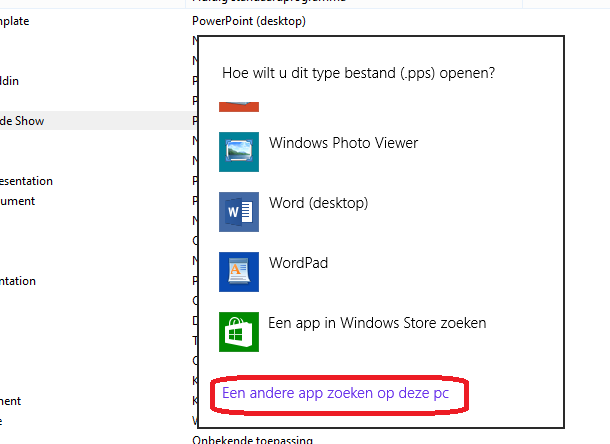Select the 'ntation' row in background list
Screen dimensions: 610x444
[x=18, y=281]
